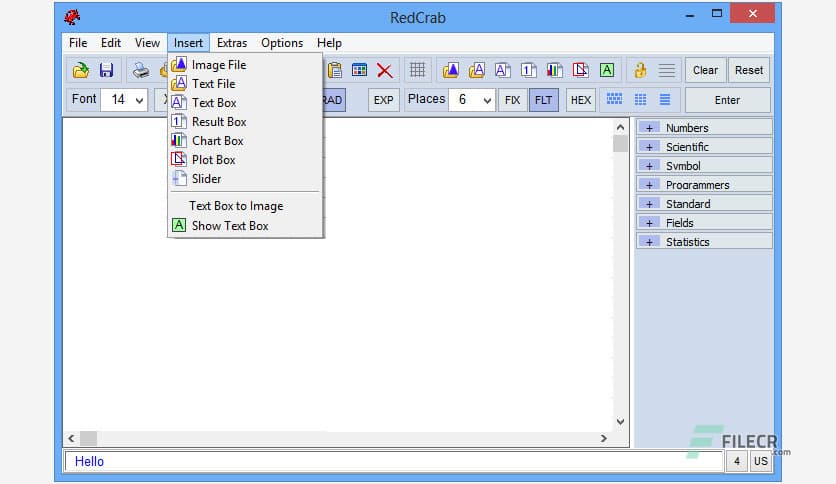The image size is (836, 484).
Task: Click the dense dotted grid layout icon
Action: pyautogui.click(x=614, y=99)
